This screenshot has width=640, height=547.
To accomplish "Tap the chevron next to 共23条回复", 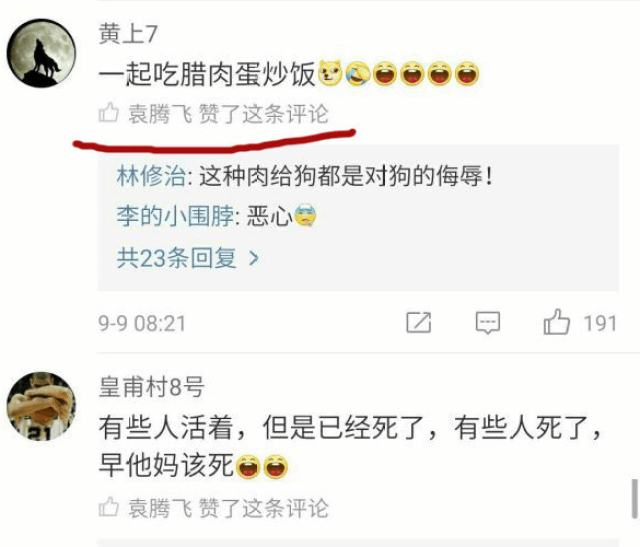I will (254, 258).
